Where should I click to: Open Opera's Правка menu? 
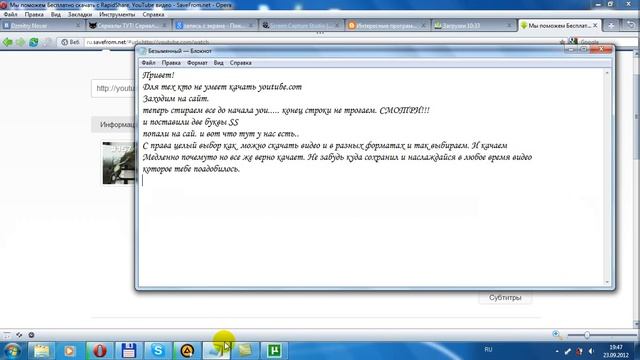coord(34,14)
